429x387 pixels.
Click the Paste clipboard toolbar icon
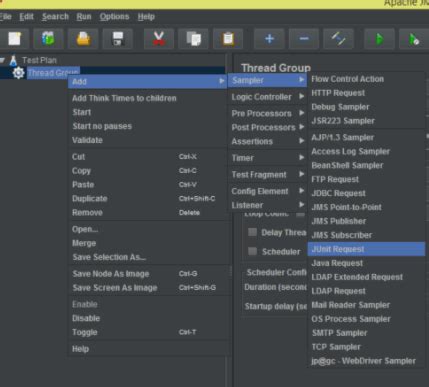point(228,39)
